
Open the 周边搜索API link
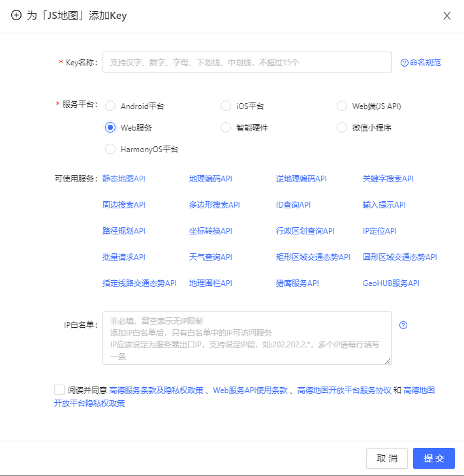coord(124,205)
